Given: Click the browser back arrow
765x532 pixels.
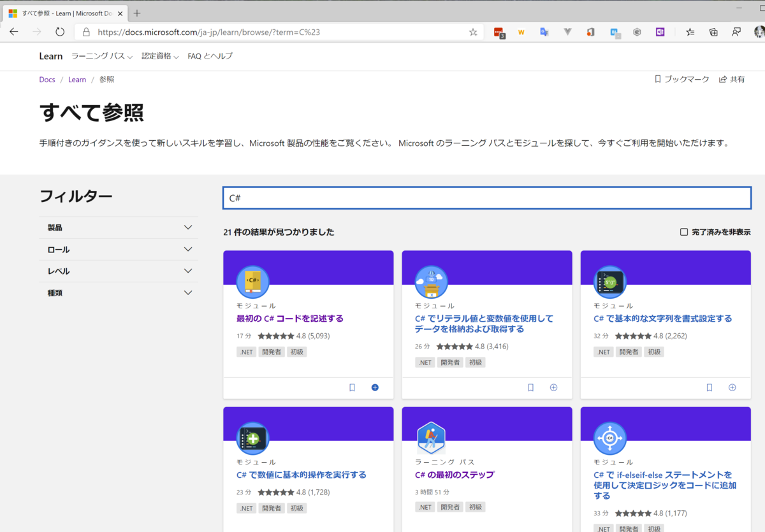Looking at the screenshot, I should point(14,32).
